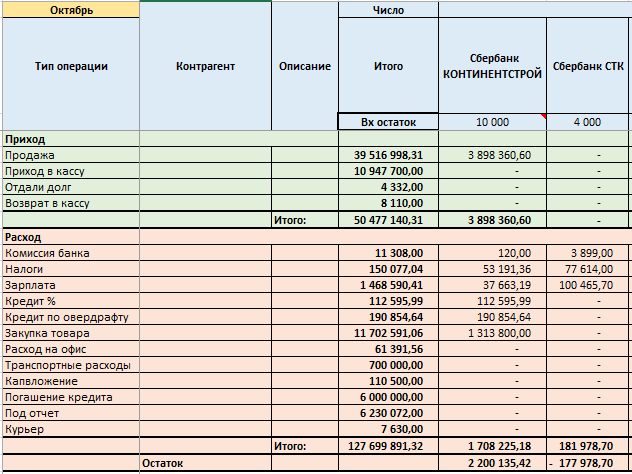632x474 pixels.
Task: Click the Число header cell
Action: pyautogui.click(x=388, y=9)
